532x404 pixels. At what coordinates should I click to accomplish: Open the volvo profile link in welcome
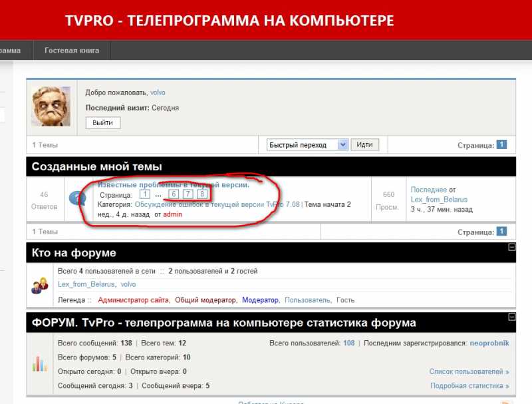158,93
